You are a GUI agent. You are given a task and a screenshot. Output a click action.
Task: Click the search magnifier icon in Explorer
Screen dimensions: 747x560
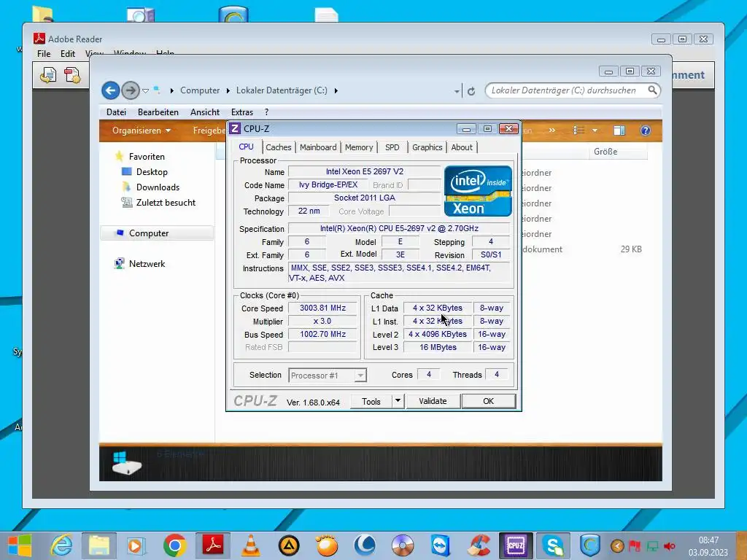pos(652,90)
